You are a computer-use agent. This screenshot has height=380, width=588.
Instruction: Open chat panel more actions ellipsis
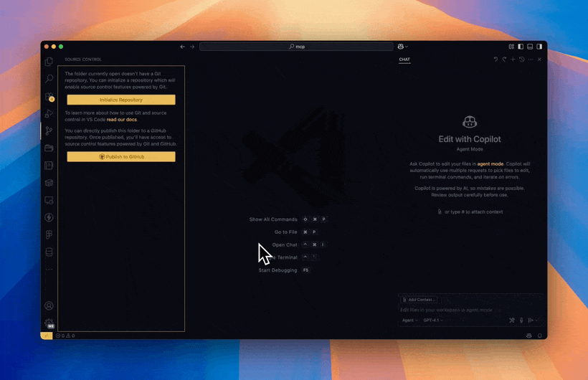(530, 60)
